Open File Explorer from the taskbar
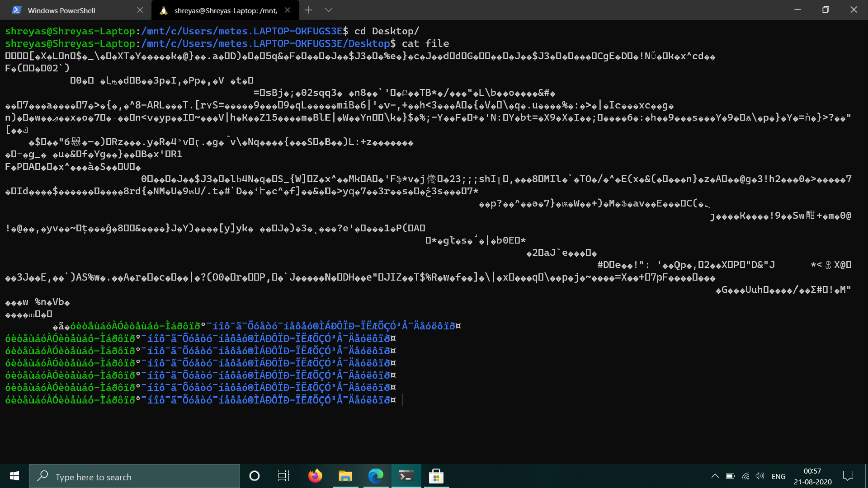Screen dimensions: 868x488 (345, 476)
